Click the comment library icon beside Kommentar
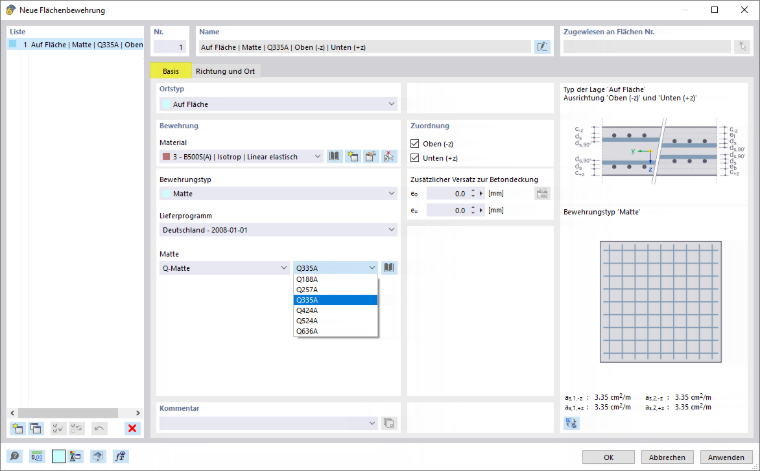Screen dimensions: 760x471 389,423
